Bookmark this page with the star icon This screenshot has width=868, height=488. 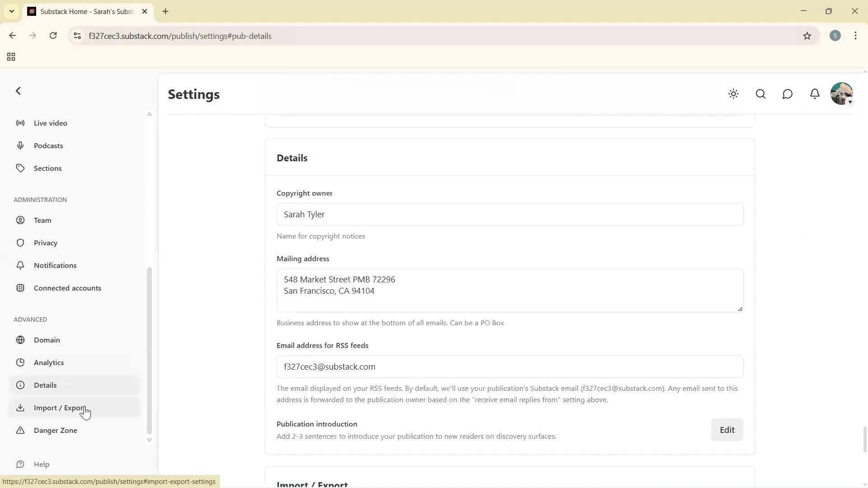pos(807,36)
